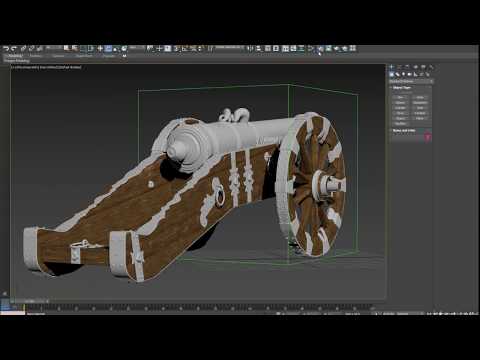Screen dimensions: 480x360
Task: Open the Render Setup dialog
Action: [x=320, y=49]
